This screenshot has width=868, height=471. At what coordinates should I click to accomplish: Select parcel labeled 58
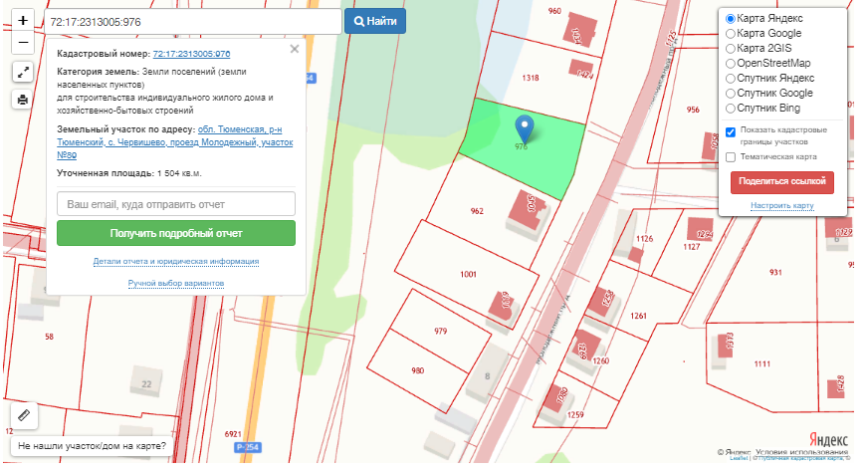(49, 336)
